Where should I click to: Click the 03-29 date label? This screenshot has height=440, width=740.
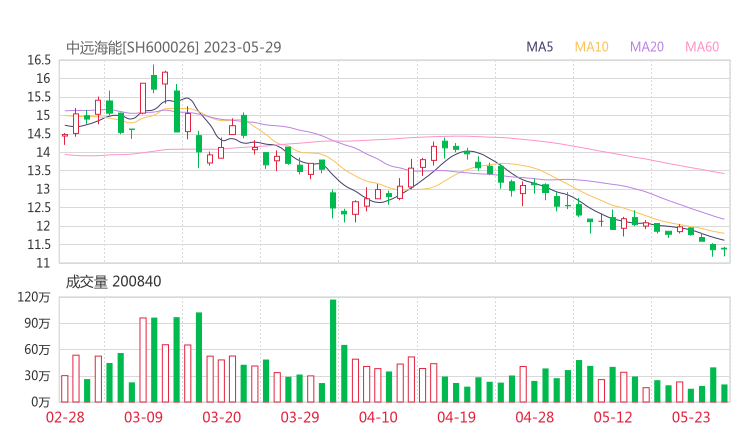coord(300,417)
